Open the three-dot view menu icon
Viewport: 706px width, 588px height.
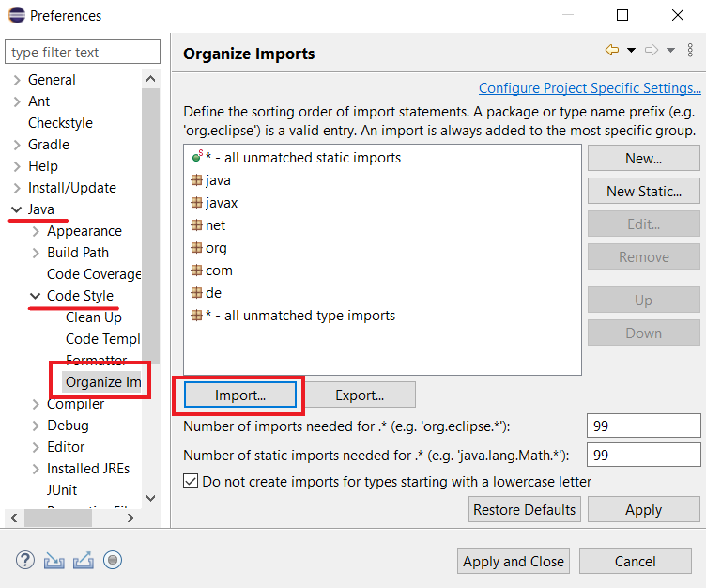point(690,50)
